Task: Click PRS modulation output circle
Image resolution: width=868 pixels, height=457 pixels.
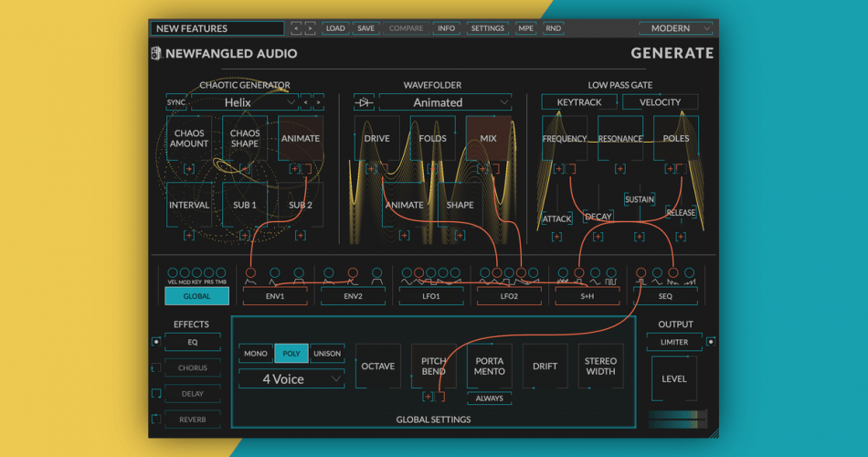Action: (x=208, y=272)
